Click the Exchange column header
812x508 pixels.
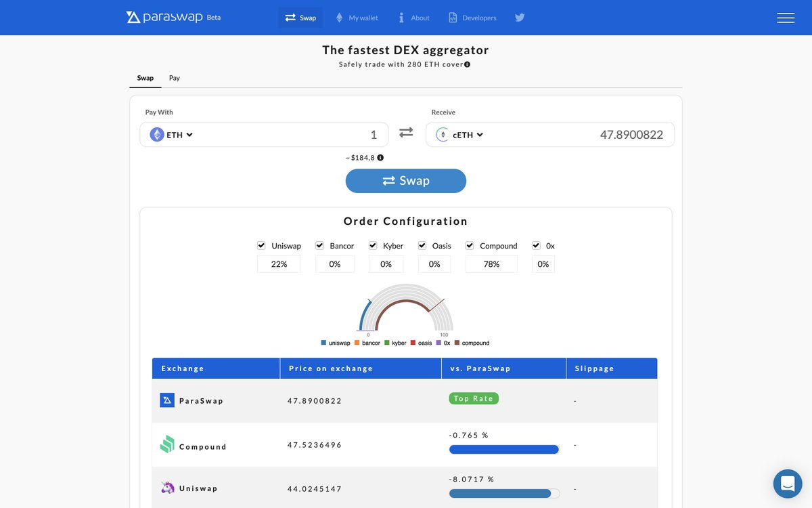[216, 368]
